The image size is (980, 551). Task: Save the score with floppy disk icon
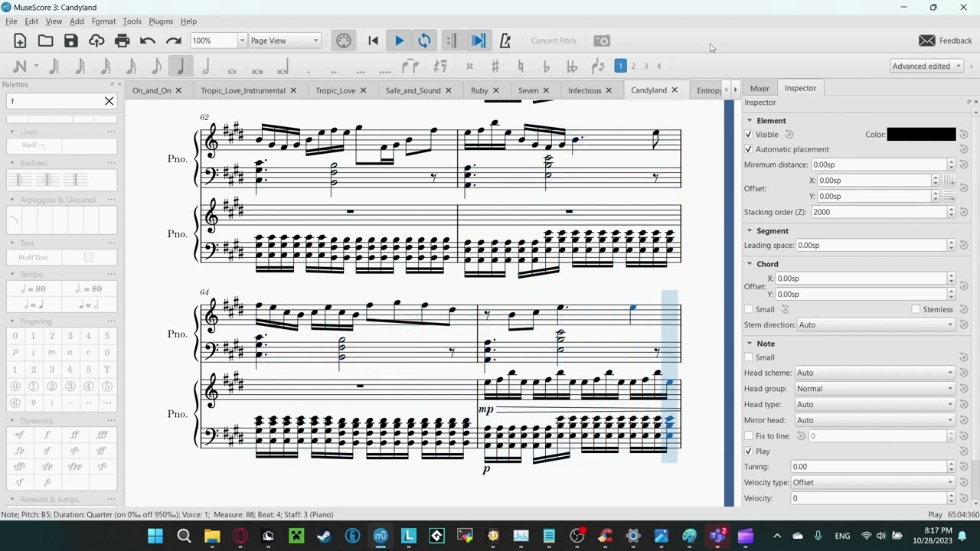point(71,41)
